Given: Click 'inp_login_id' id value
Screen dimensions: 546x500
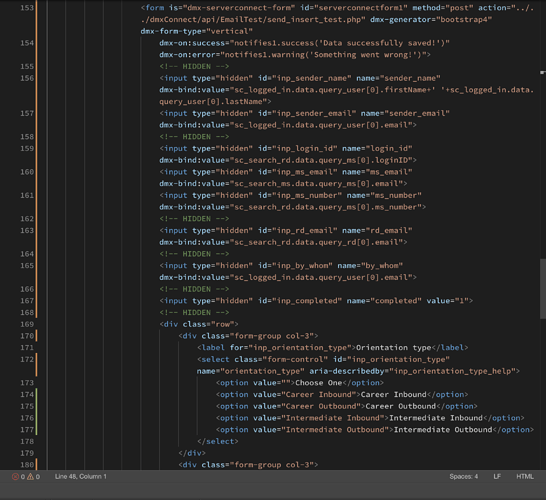Looking at the screenshot, I should (304, 149).
